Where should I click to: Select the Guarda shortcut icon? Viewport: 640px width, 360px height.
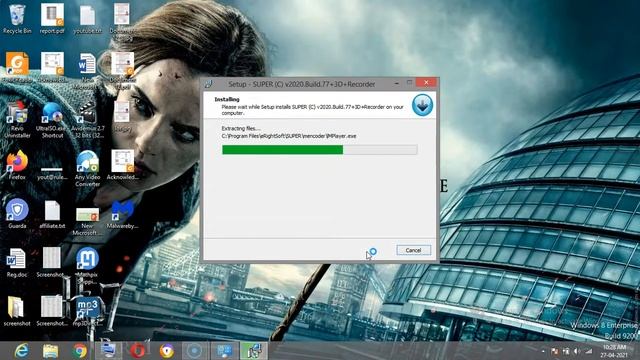click(x=17, y=213)
